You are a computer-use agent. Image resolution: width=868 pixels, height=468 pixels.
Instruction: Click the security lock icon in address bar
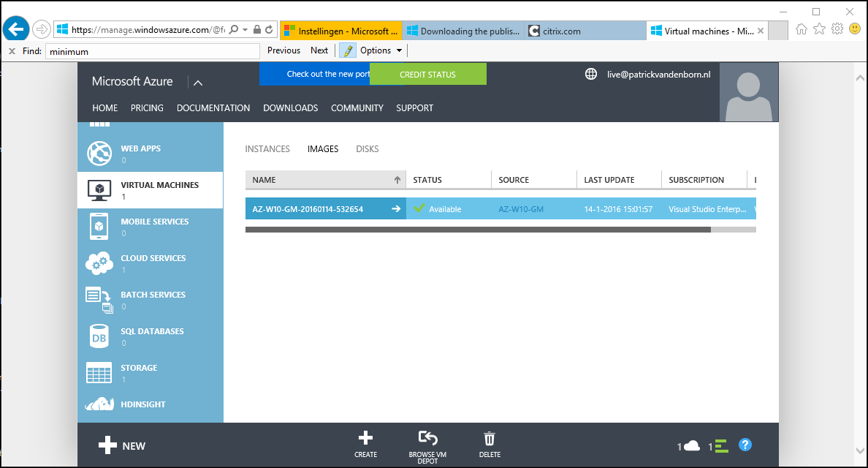[x=257, y=29]
